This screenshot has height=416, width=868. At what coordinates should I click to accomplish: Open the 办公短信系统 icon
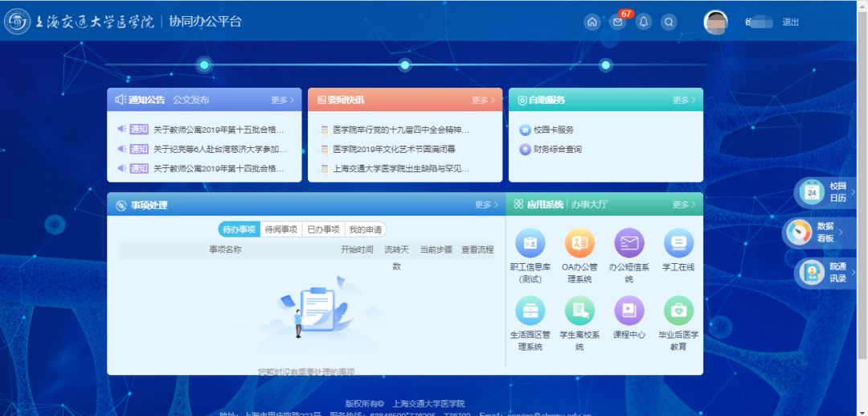click(x=628, y=243)
